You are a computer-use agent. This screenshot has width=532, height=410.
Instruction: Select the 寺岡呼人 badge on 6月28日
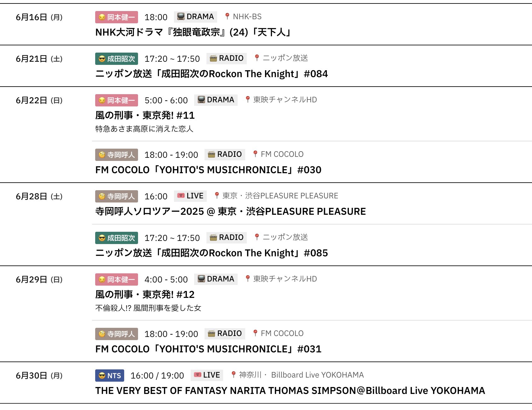coord(117,196)
